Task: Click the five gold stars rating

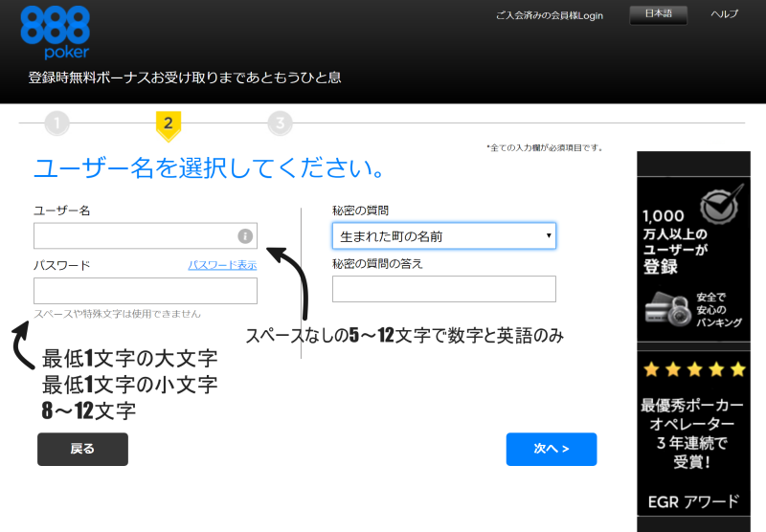Action: pyautogui.click(x=693, y=368)
